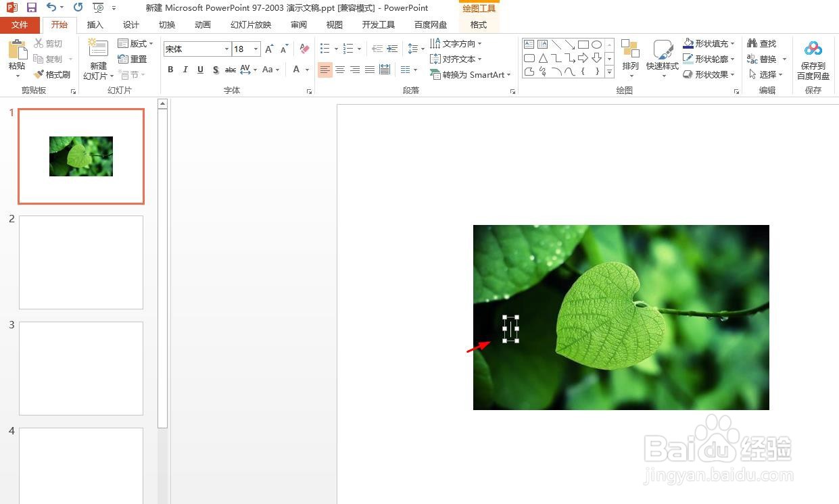Enable center text alignment
The height and width of the screenshot is (504, 839).
[x=340, y=70]
